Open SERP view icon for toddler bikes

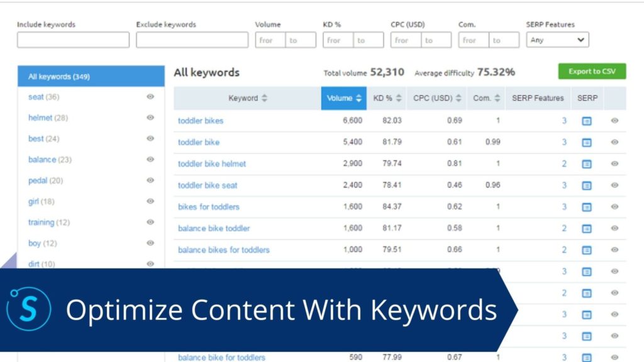(586, 121)
